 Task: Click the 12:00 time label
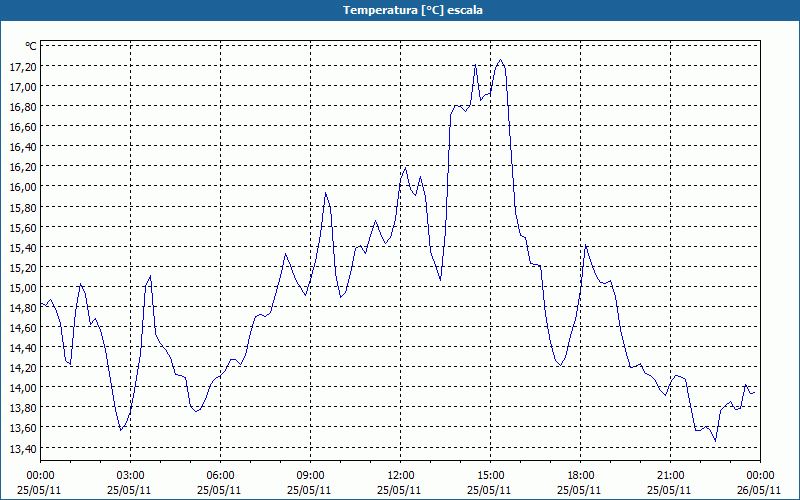[x=401, y=476]
